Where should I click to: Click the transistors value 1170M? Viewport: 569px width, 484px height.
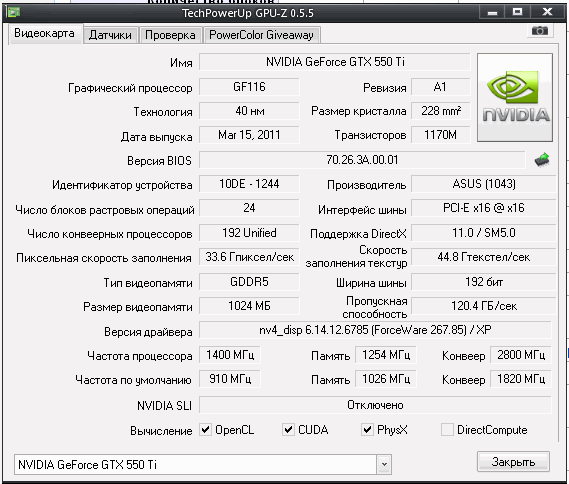point(440,135)
